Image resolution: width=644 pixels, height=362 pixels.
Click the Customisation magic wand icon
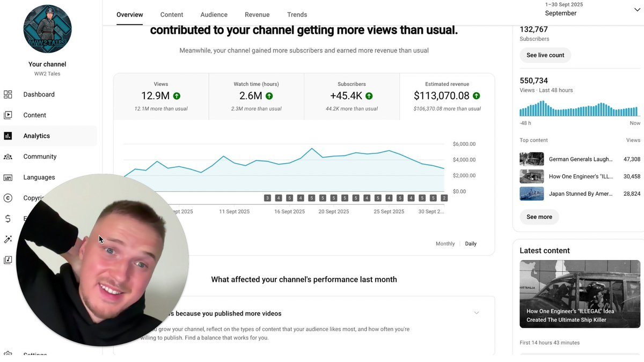point(8,239)
